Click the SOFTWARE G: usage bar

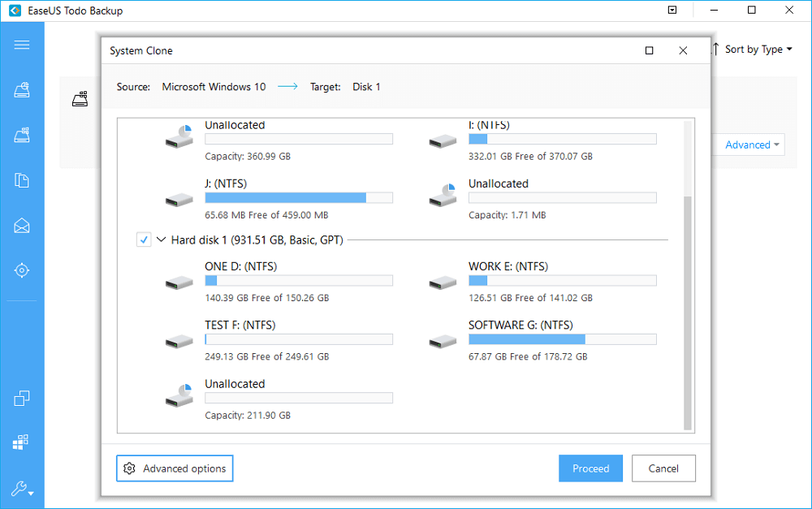(563, 339)
